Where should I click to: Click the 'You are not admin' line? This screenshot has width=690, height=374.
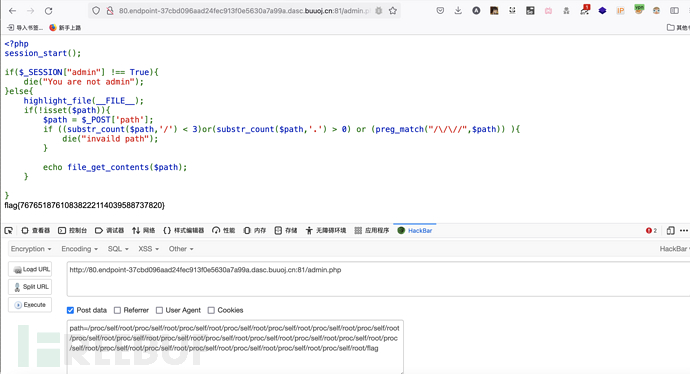tap(84, 82)
